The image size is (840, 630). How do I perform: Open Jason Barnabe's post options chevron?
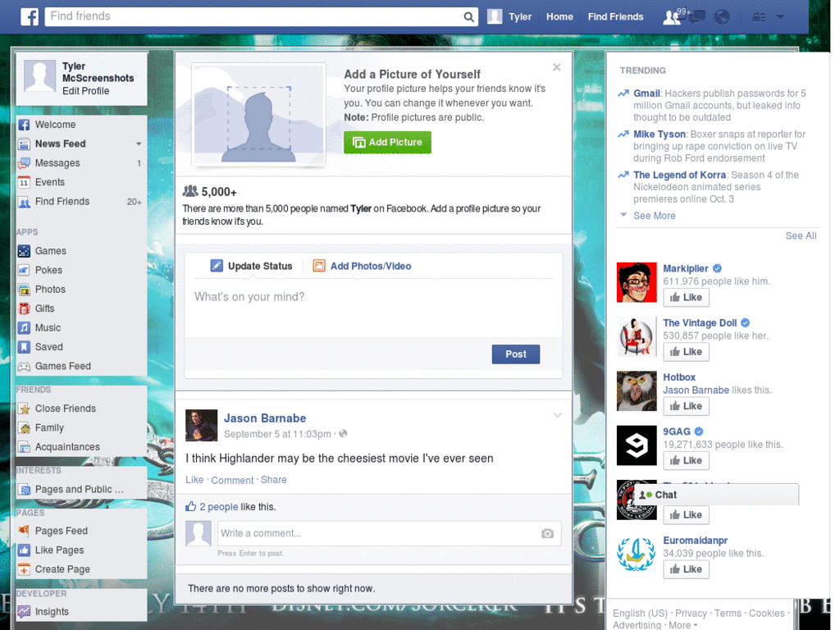point(557,416)
